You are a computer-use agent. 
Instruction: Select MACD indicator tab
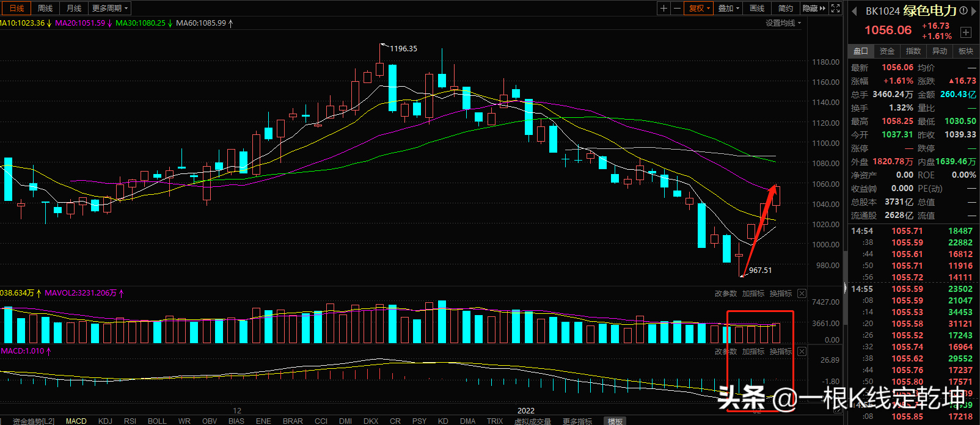[76, 421]
